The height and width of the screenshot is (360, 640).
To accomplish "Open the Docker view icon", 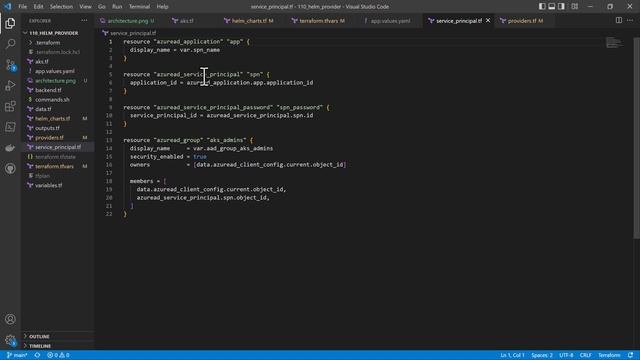I will pos(10,148).
